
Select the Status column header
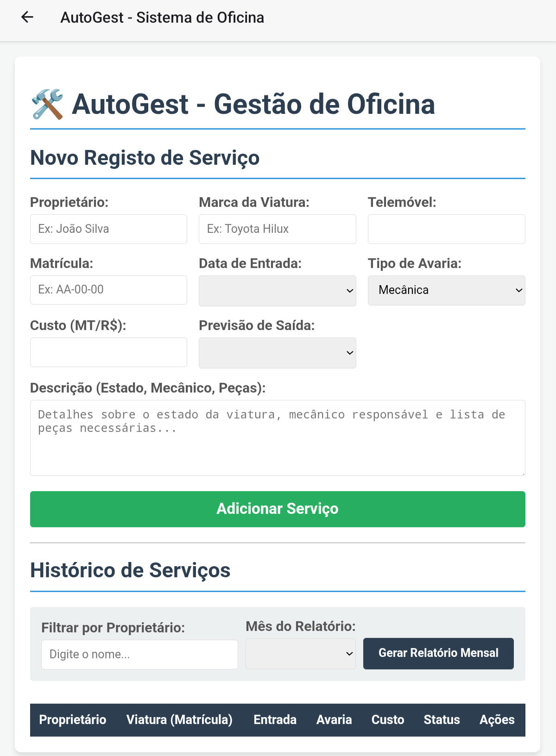point(442,720)
